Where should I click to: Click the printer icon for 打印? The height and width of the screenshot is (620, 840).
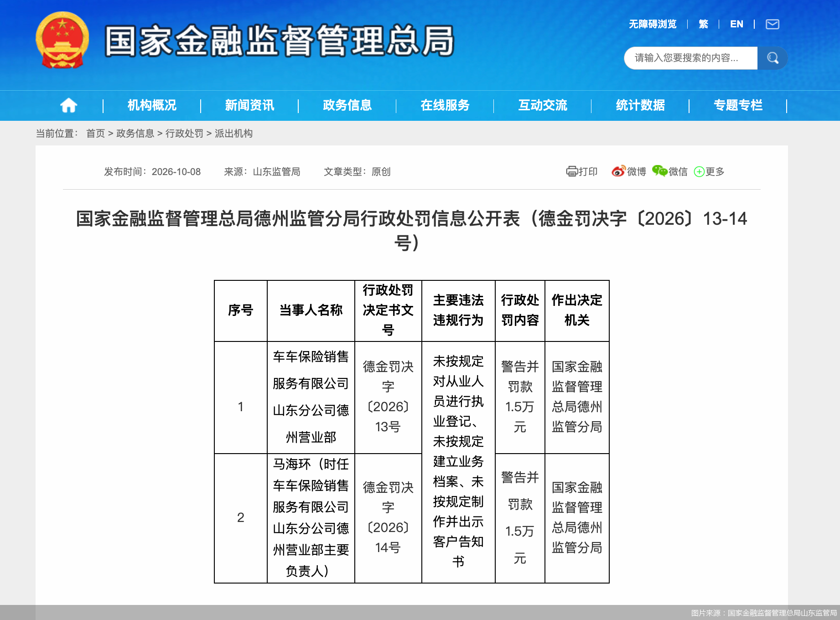tap(571, 171)
